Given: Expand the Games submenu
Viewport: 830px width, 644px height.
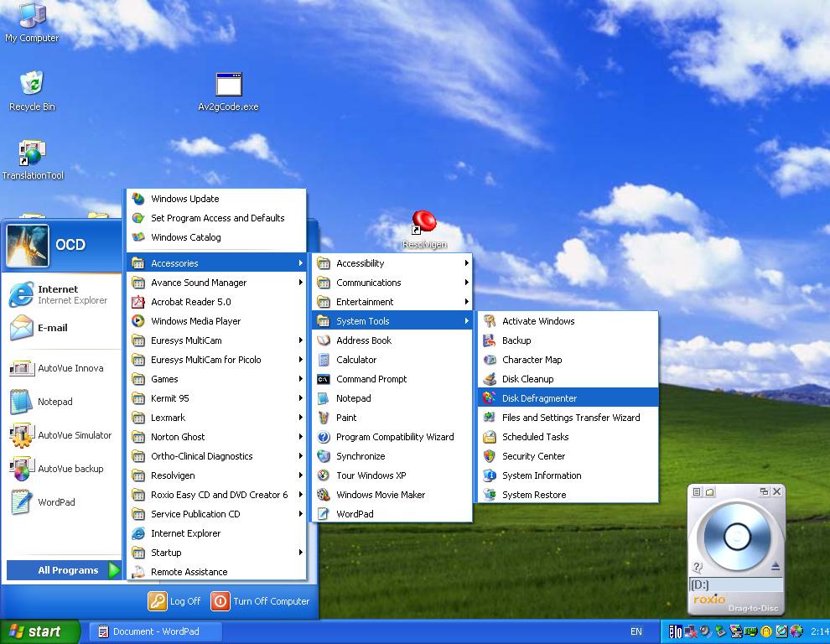Looking at the screenshot, I should [217, 379].
